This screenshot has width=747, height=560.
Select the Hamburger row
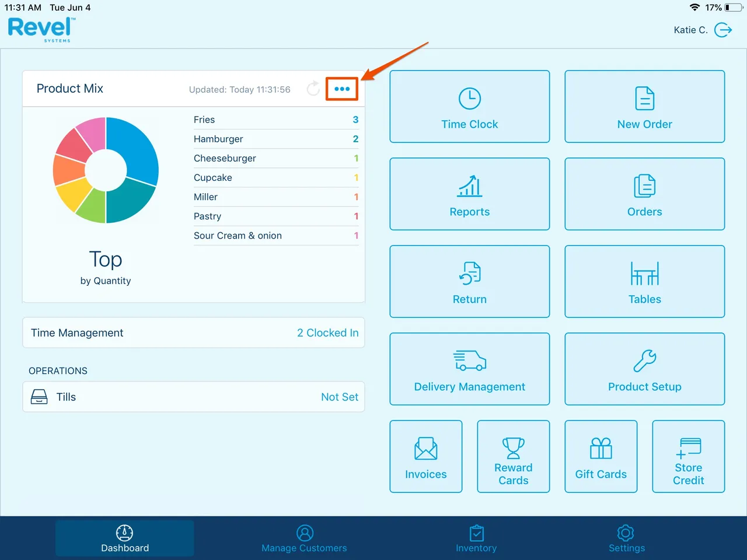click(276, 139)
